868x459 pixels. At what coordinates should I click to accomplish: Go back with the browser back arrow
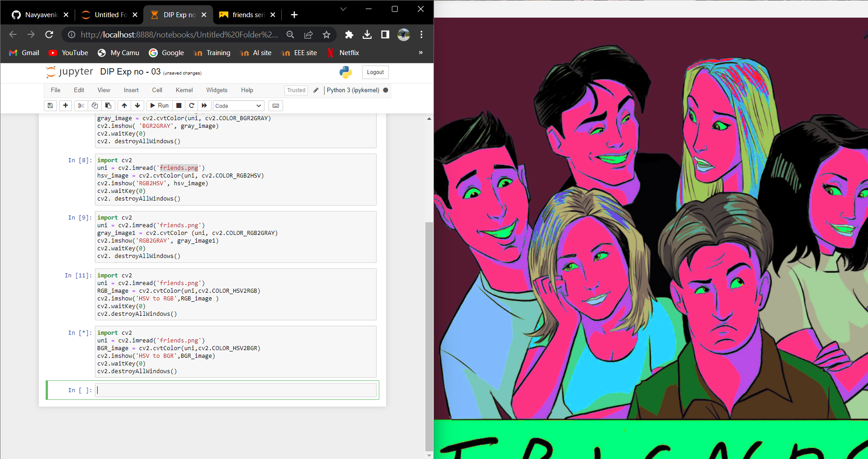(x=13, y=34)
